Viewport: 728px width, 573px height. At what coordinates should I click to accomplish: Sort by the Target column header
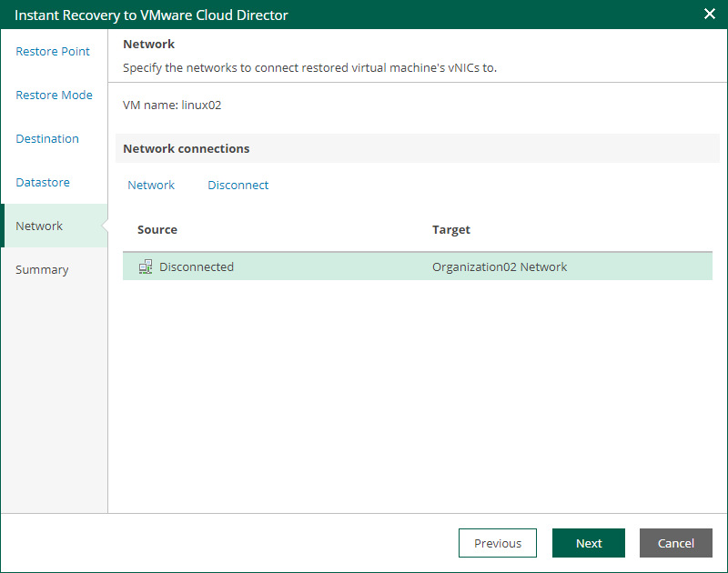pos(451,230)
